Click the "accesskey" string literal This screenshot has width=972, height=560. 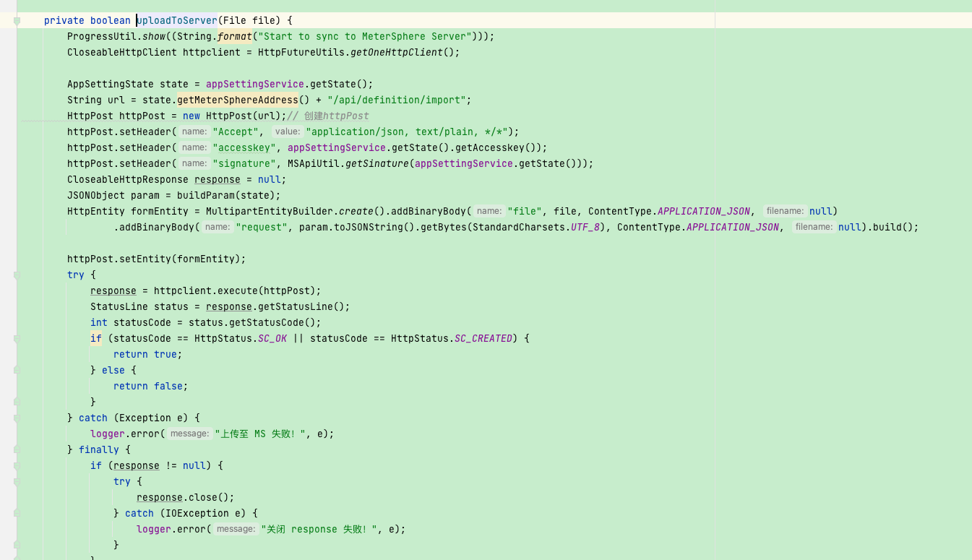point(244,147)
